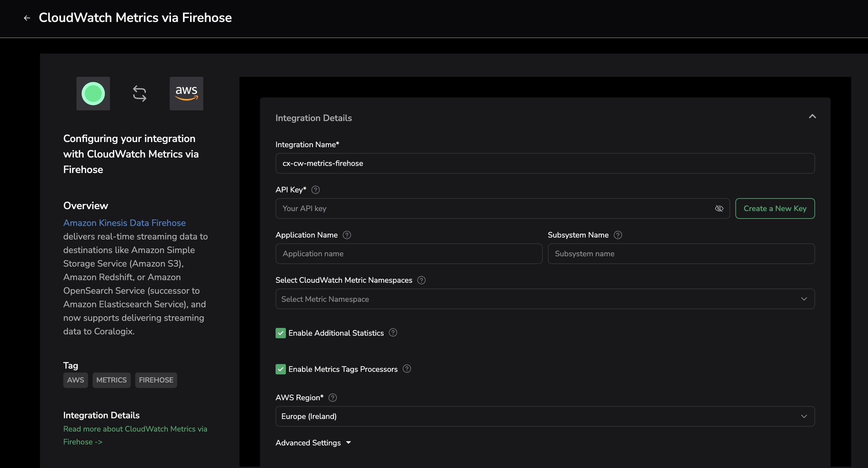Open the AWS Region dropdown showing Europe (Ireland)

point(545,416)
